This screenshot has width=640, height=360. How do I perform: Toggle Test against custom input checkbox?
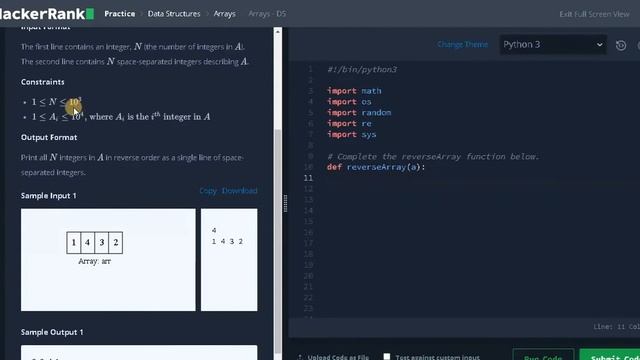click(387, 356)
